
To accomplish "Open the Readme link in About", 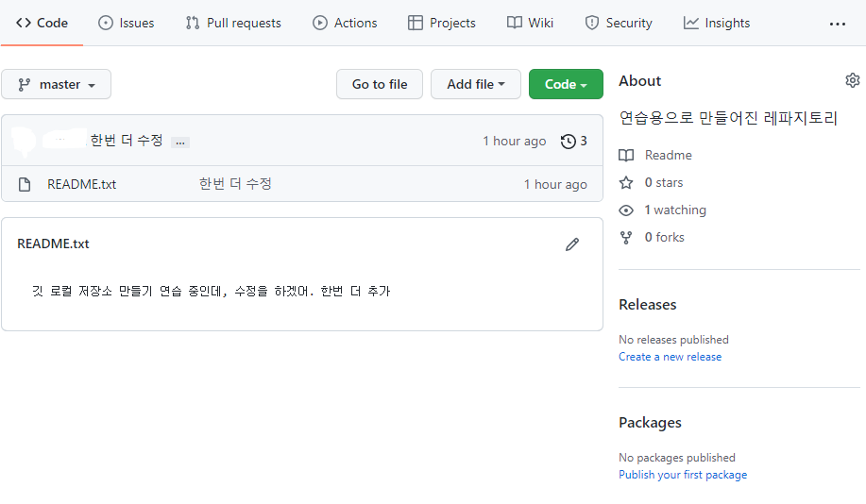I will [669, 155].
